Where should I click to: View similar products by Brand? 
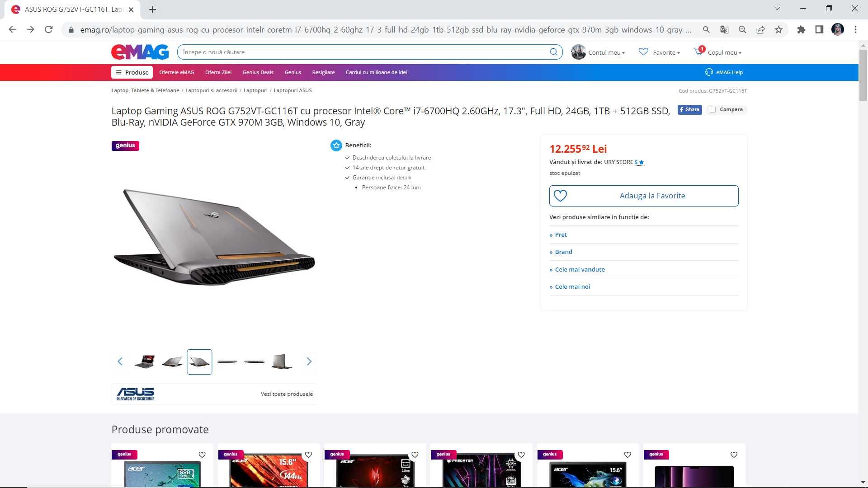563,252
